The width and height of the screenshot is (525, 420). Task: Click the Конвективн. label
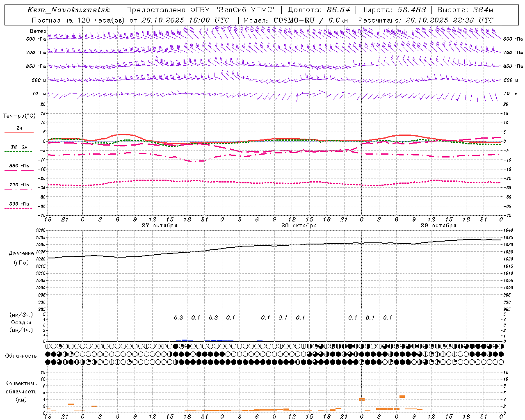[x=21, y=383]
